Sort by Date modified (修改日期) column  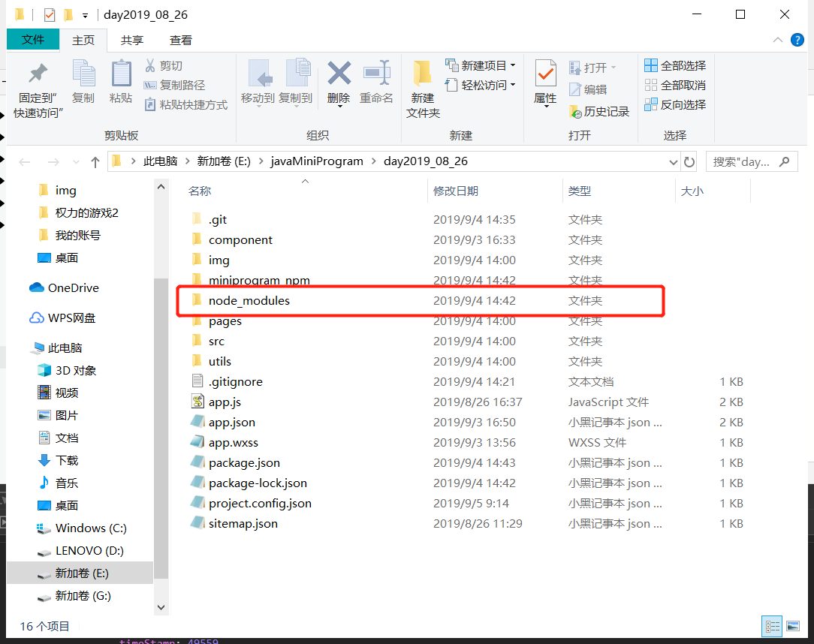tap(455, 191)
